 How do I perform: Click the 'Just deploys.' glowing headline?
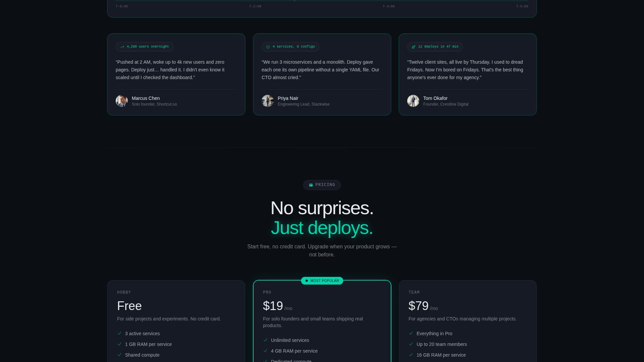(322, 228)
